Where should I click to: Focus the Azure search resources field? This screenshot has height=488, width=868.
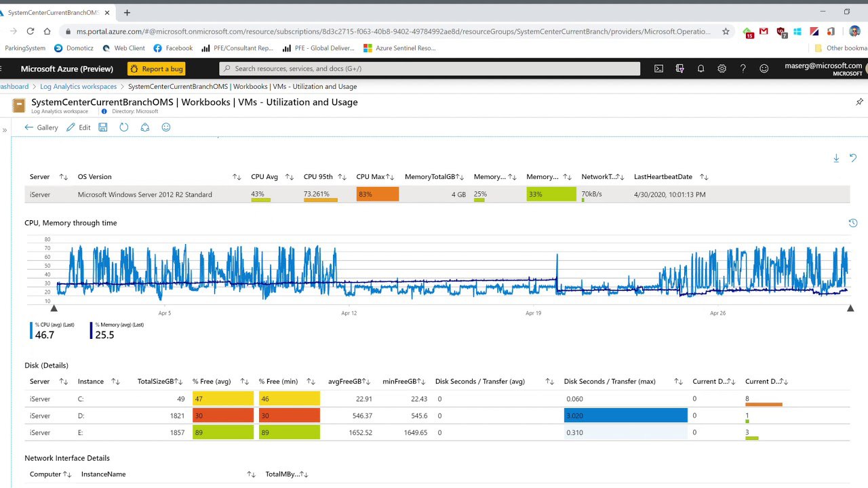pyautogui.click(x=430, y=68)
